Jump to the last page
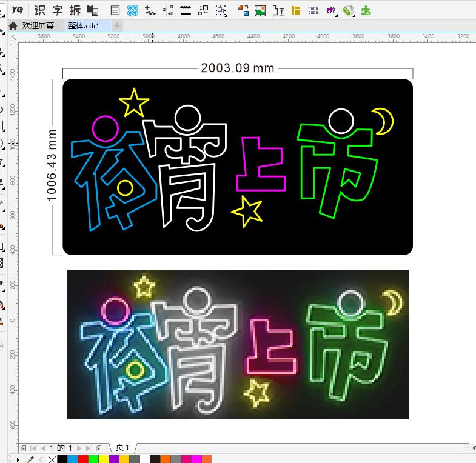 click(89, 448)
